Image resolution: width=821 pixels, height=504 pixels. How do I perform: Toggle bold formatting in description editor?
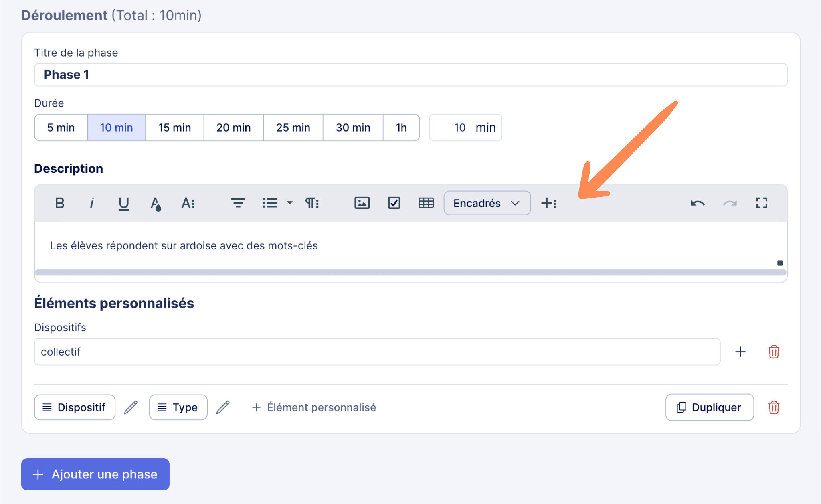click(59, 203)
